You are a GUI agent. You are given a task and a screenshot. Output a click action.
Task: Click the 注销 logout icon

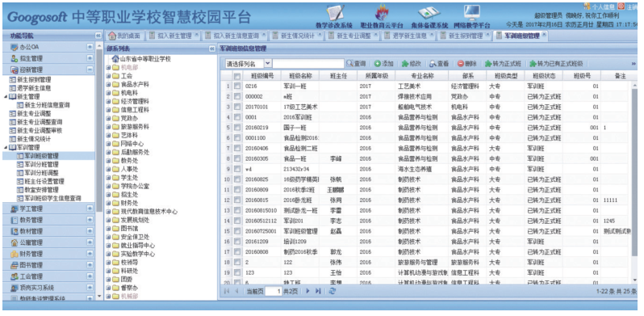click(621, 6)
